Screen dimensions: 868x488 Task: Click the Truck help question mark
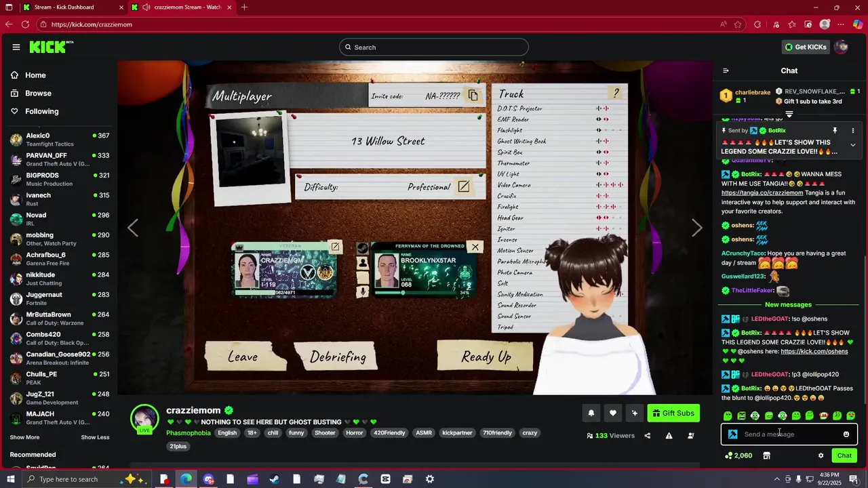616,94
